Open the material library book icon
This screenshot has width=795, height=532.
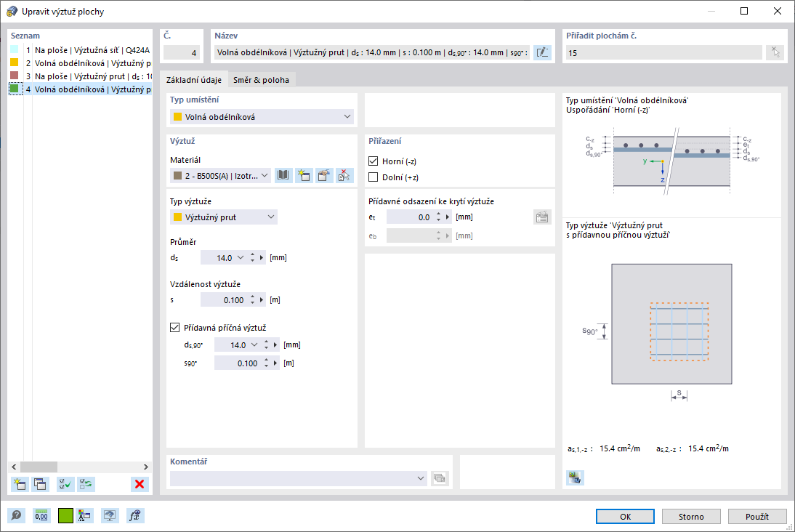[283, 175]
